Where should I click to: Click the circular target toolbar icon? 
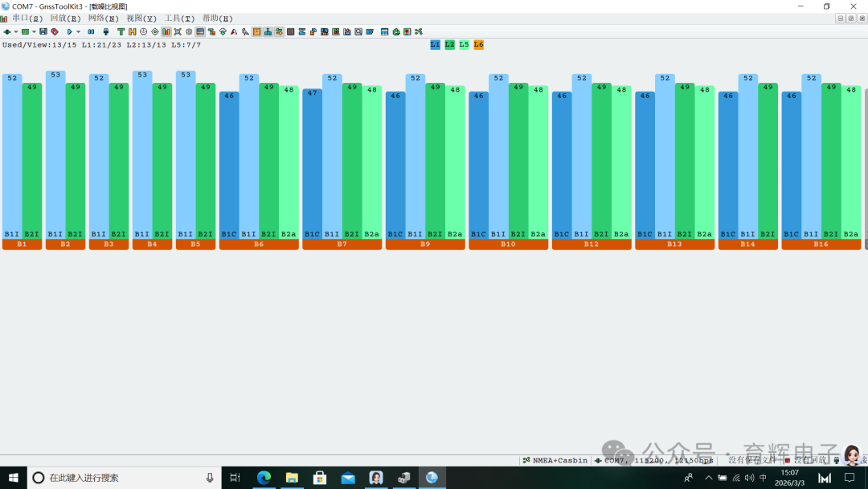coord(155,31)
